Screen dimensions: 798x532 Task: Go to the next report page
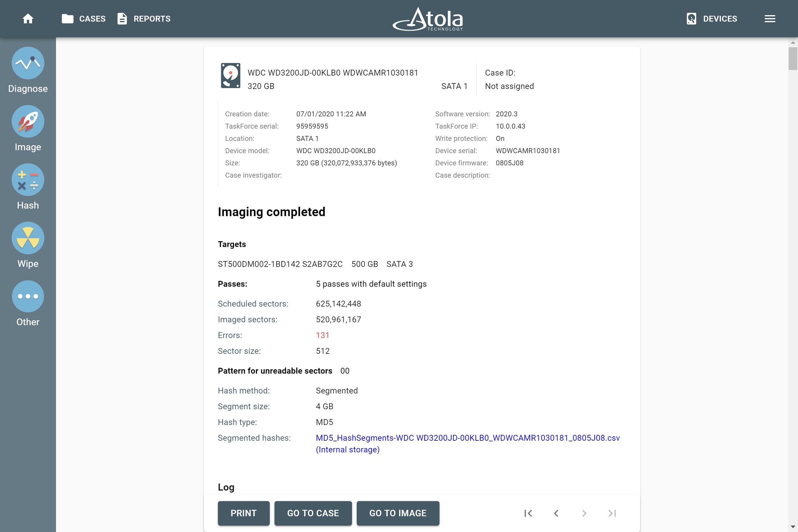pos(584,513)
